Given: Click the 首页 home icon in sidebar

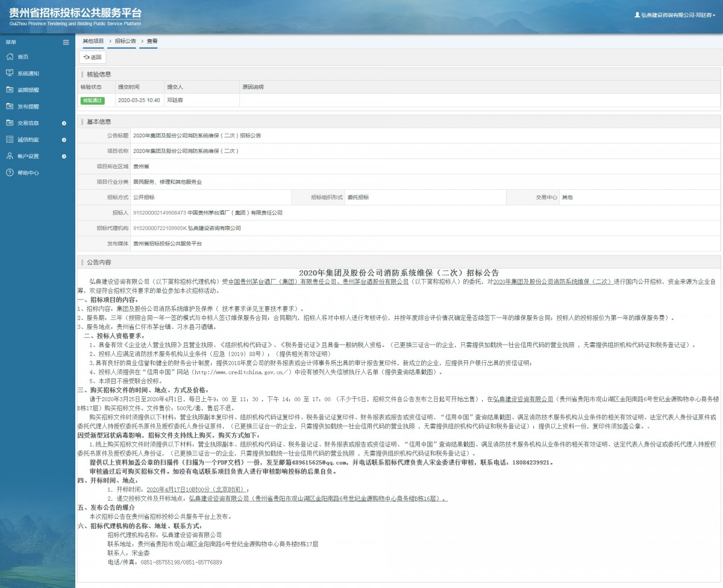Looking at the screenshot, I should [9, 57].
